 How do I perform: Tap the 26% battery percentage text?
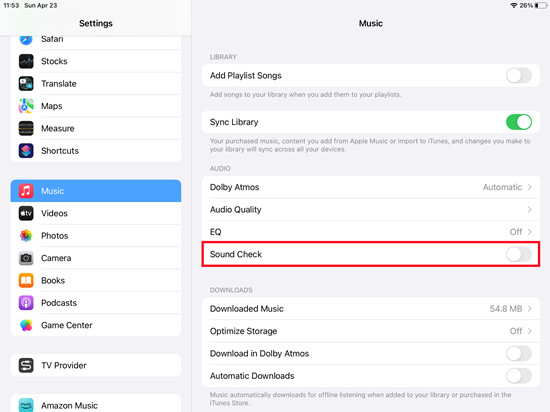(x=526, y=5)
